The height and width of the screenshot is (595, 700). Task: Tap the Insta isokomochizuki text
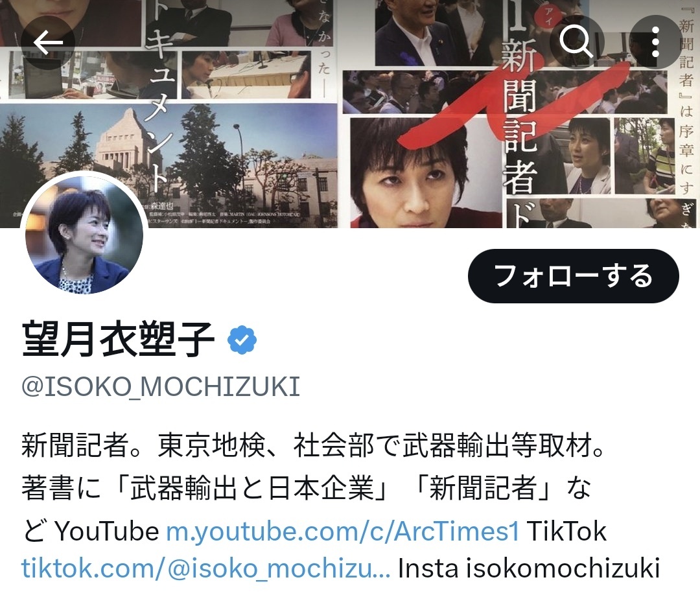(x=529, y=568)
